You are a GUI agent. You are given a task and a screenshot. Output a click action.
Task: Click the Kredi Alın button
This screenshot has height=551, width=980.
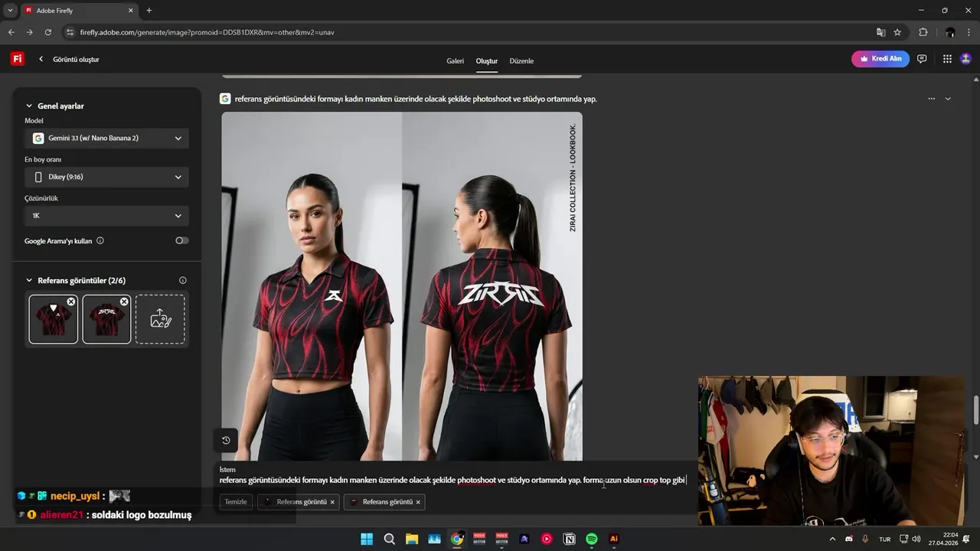point(880,59)
